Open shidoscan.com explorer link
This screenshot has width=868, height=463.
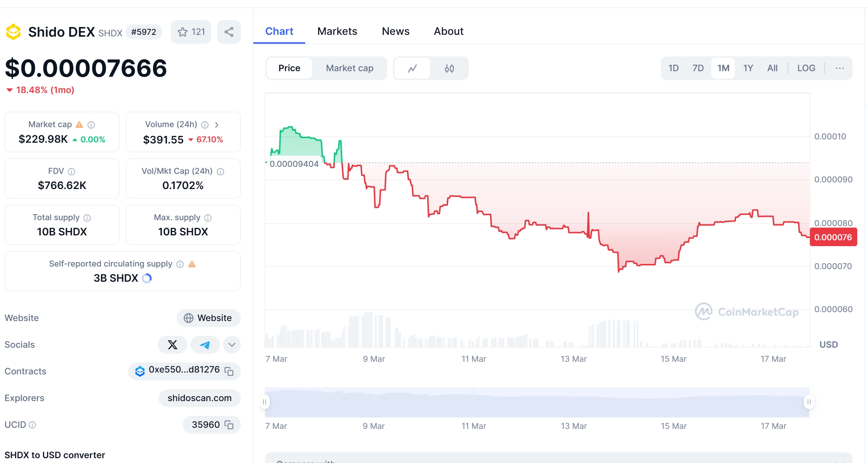[199, 398]
